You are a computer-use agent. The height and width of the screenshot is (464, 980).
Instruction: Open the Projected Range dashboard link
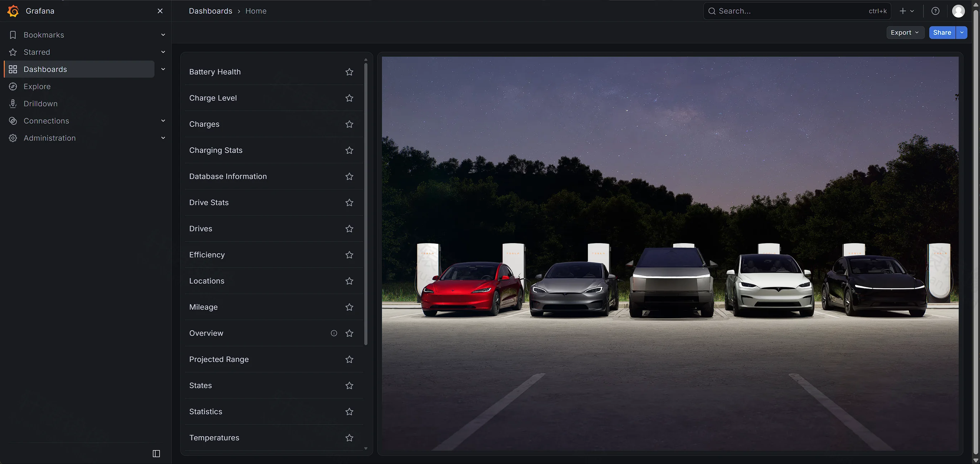[219, 359]
